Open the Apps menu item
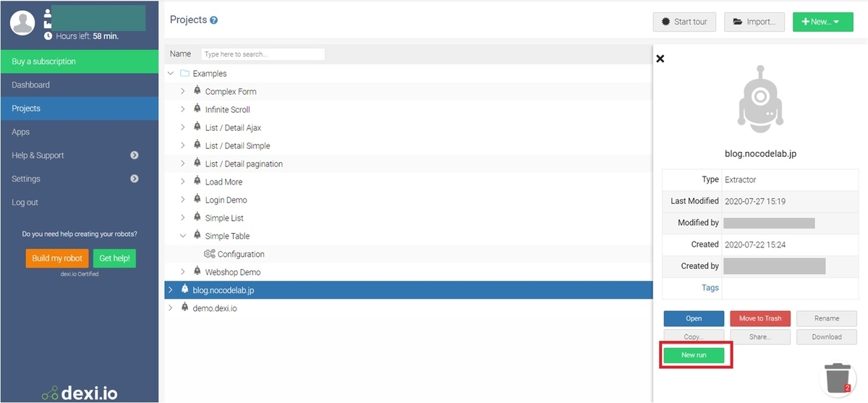 pyautogui.click(x=79, y=132)
